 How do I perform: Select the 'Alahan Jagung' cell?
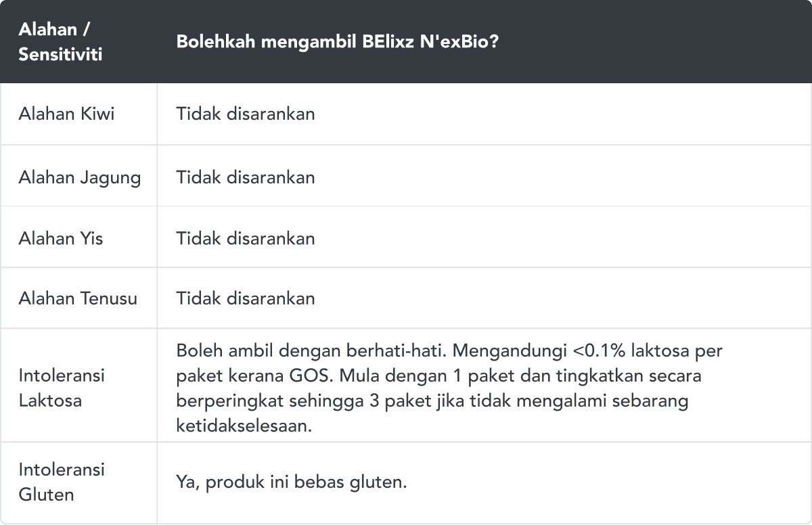pos(78,177)
